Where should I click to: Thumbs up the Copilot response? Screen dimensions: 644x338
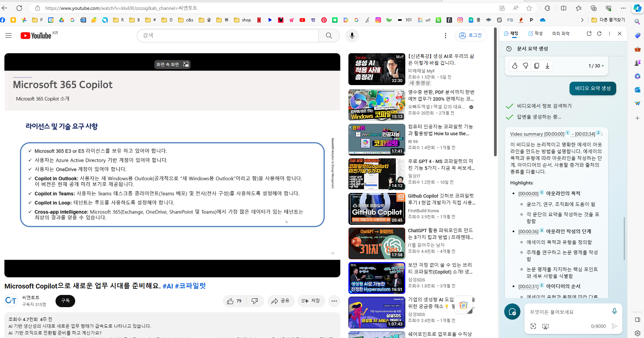515,66
